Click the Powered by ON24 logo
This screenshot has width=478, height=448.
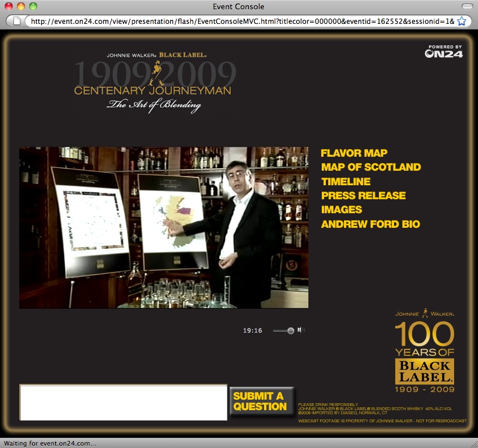point(444,52)
